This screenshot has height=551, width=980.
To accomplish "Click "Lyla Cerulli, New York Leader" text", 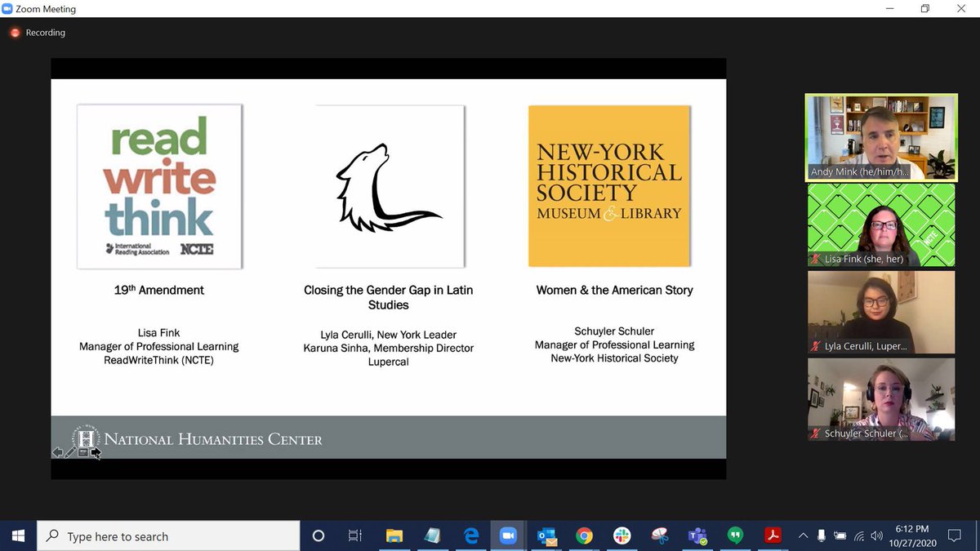I will pos(388,335).
